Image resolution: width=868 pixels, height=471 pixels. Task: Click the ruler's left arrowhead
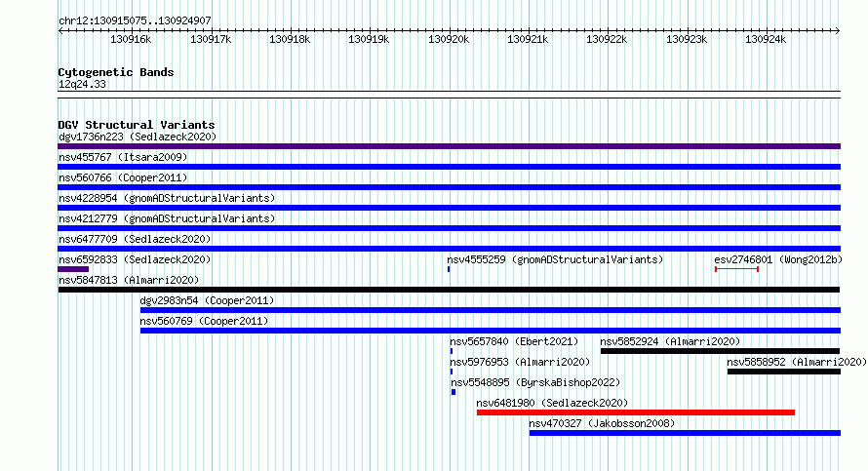[x=60, y=31]
